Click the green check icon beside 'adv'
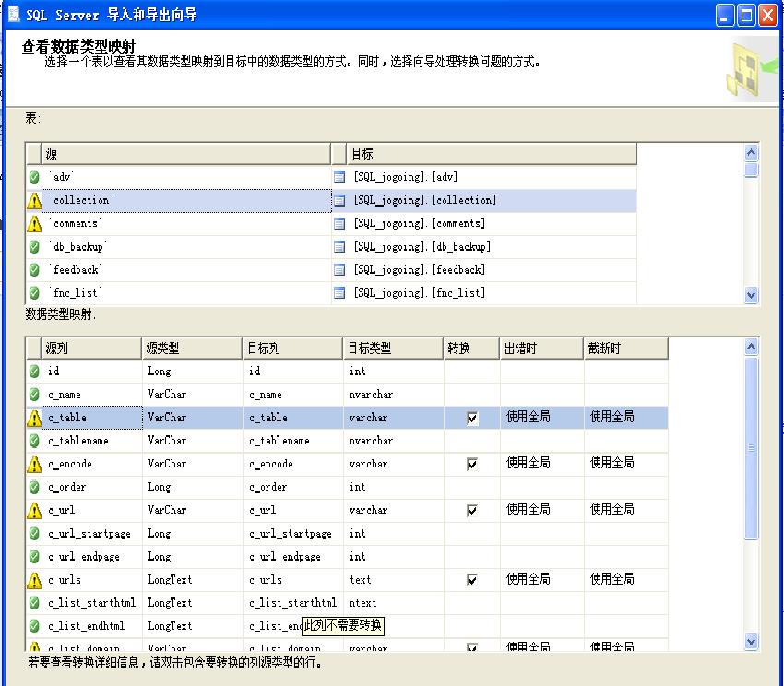The width and height of the screenshot is (784, 686). [34, 177]
